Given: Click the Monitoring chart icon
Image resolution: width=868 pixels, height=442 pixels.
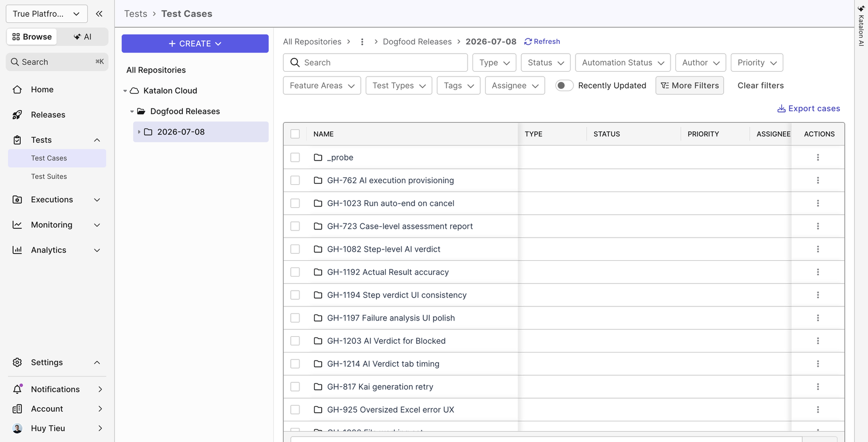Looking at the screenshot, I should (17, 225).
